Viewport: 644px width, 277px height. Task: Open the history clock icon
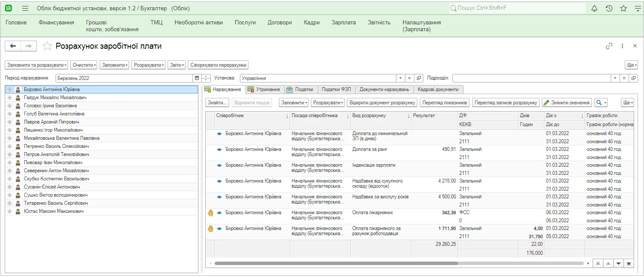click(609, 8)
